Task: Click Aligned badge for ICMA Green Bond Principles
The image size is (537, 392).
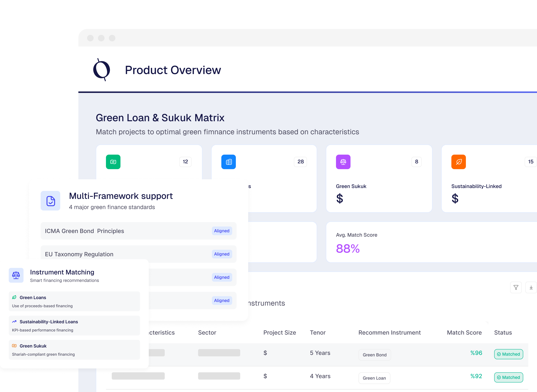Action: pos(222,231)
